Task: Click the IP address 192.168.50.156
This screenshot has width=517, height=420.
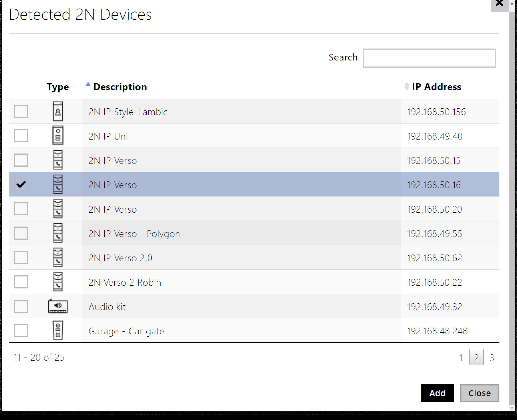Action: pyautogui.click(x=436, y=112)
